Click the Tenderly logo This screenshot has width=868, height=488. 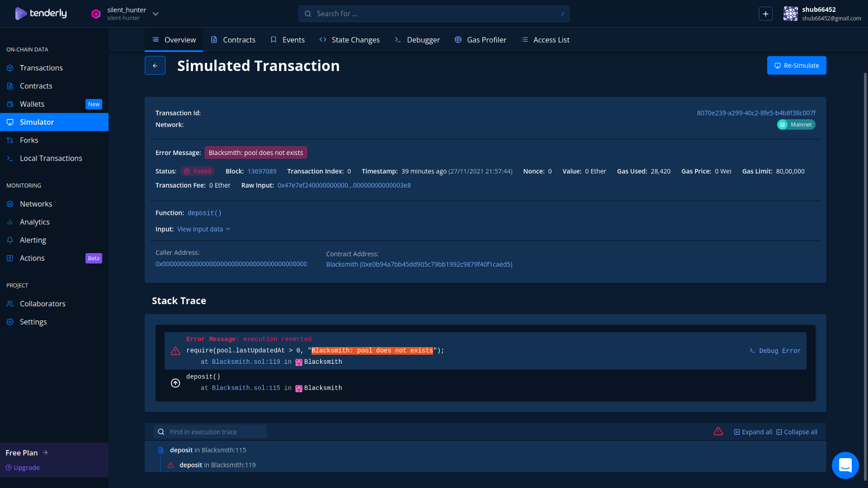41,14
